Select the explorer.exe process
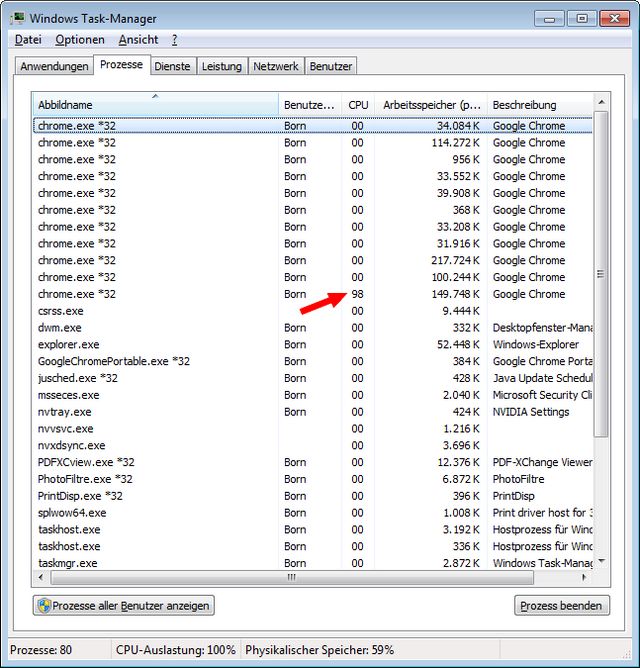Viewport: 640px width, 668px height. point(312,344)
